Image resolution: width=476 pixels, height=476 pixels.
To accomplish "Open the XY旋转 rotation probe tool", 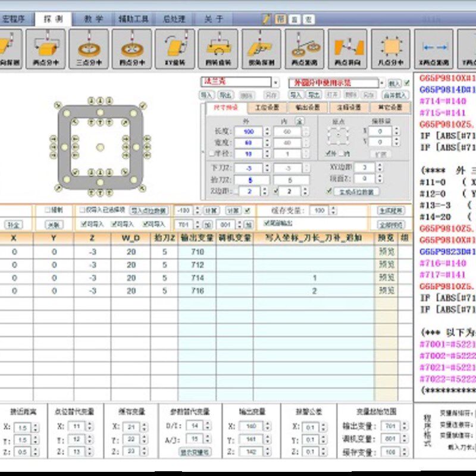I will (x=173, y=48).
